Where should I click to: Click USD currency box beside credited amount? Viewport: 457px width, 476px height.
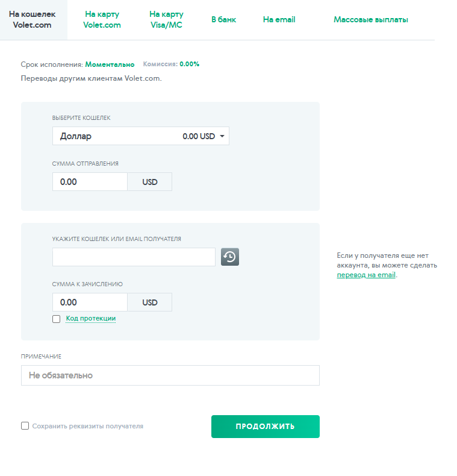pyautogui.click(x=150, y=302)
